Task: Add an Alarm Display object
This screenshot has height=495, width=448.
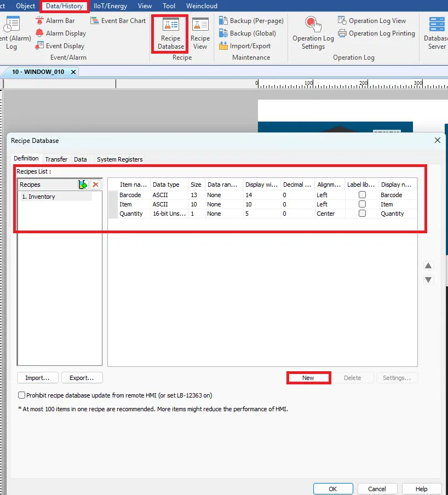Action: point(61,33)
